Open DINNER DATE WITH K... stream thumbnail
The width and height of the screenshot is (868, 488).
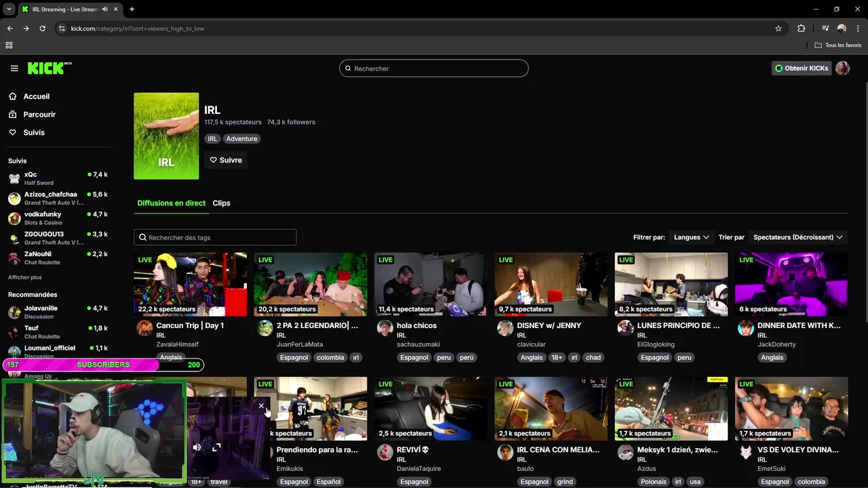click(791, 284)
